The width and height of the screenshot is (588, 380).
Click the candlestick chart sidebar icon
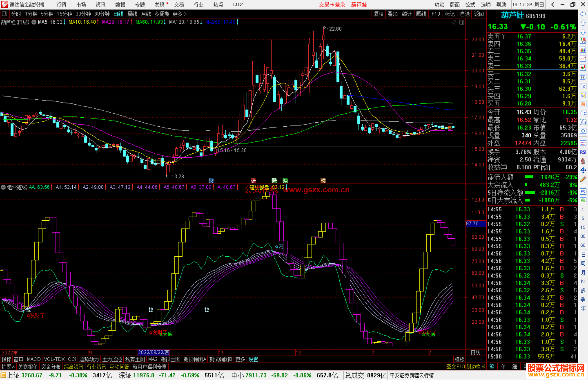coord(583,68)
